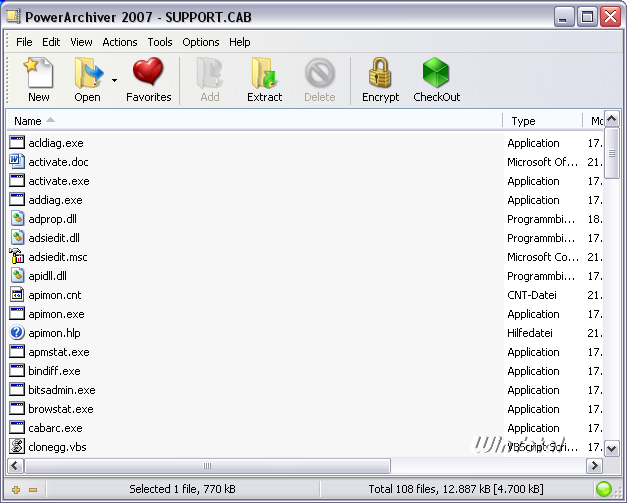The height and width of the screenshot is (503, 627).
Task: Click the icon next to bitsadmin.exe
Action: point(17,390)
